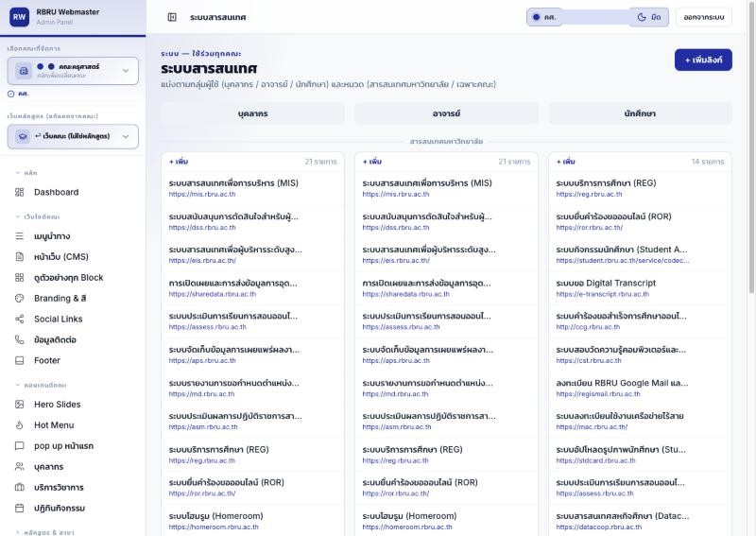The width and height of the screenshot is (756, 536).
Task: Open https://datacoop.rbru.ac.th link
Action: [x=599, y=527]
